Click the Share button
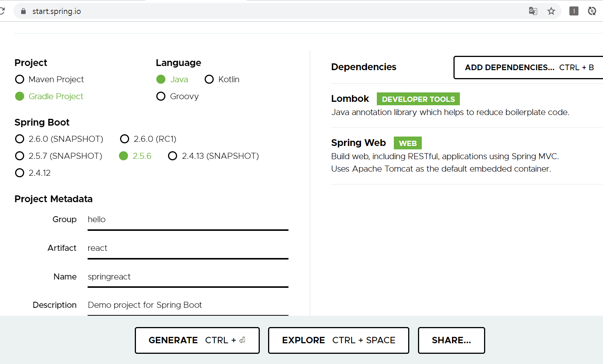Image resolution: width=603 pixels, height=364 pixels. [x=452, y=340]
